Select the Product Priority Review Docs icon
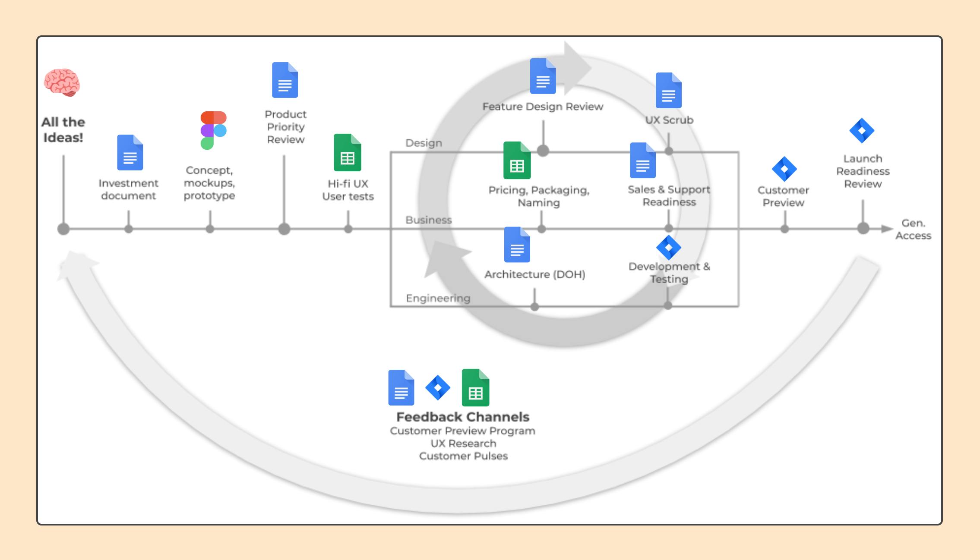Image resolution: width=980 pixels, height=560 pixels. [x=285, y=80]
